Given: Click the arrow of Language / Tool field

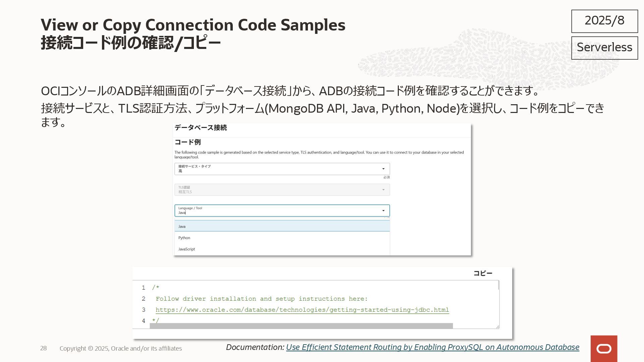Looking at the screenshot, I should point(383,210).
